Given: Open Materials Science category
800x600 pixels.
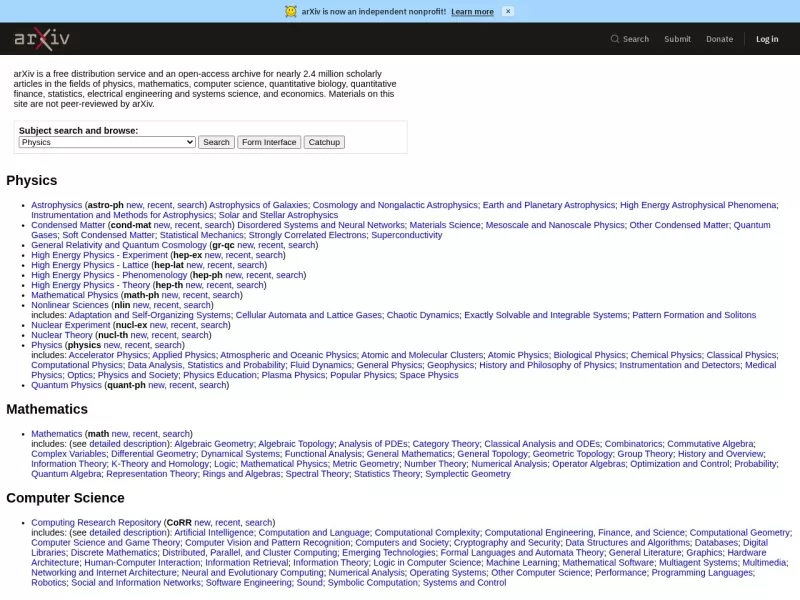Looking at the screenshot, I should click(445, 225).
